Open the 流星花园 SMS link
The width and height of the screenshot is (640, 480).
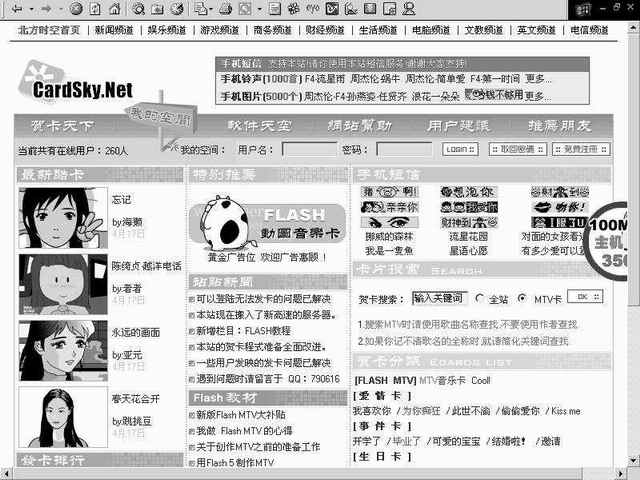pyautogui.click(x=468, y=236)
